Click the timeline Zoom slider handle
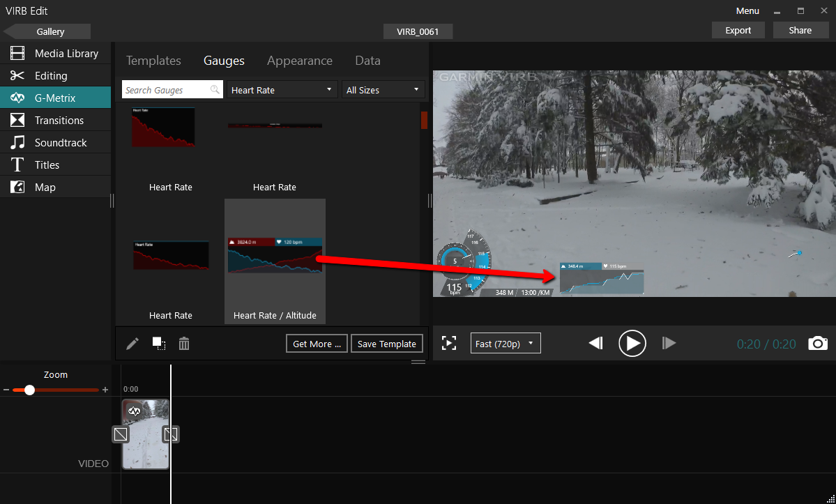The width and height of the screenshot is (836, 504). pos(29,390)
